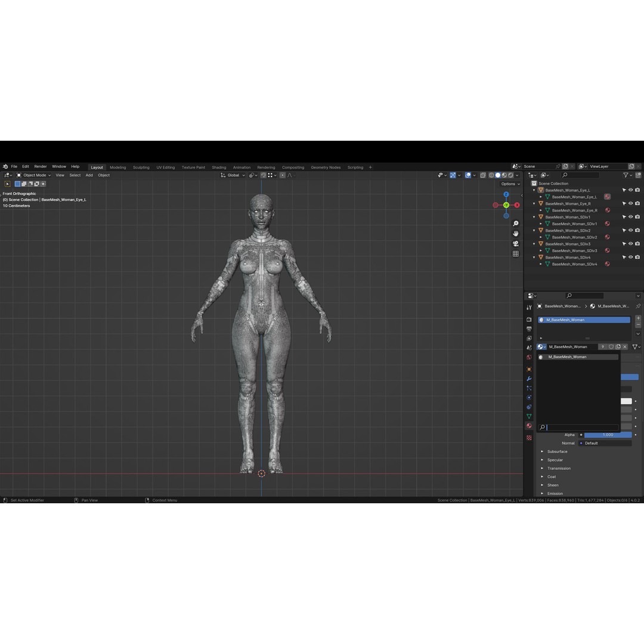
Task: Duplicate material with the new-copy icon
Action: pos(618,346)
